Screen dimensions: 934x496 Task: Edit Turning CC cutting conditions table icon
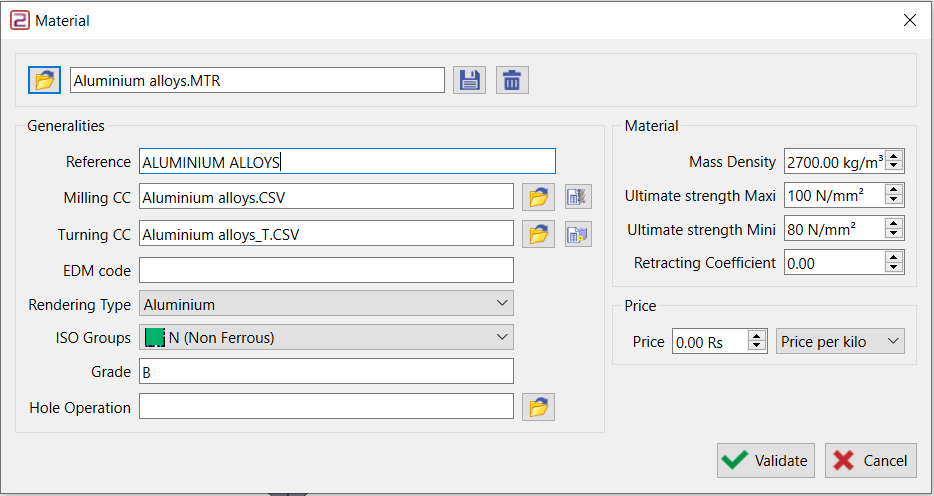(x=578, y=234)
